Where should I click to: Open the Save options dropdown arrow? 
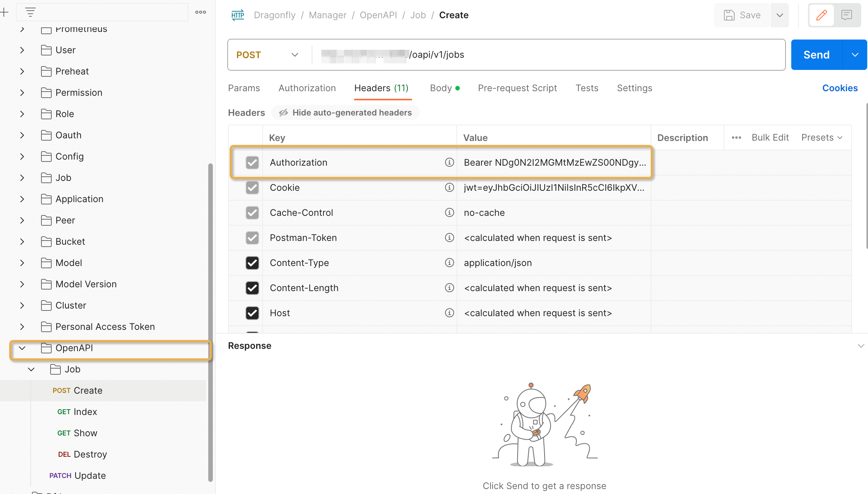pos(780,15)
